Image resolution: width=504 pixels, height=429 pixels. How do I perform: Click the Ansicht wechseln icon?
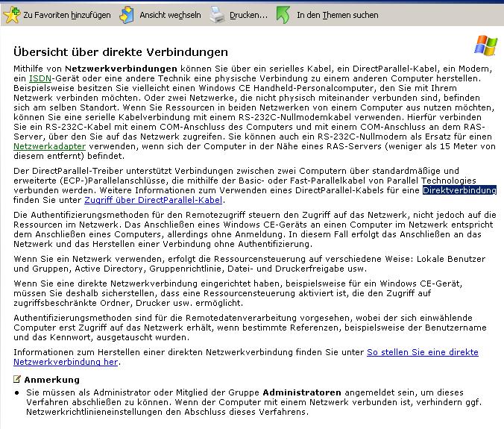click(x=127, y=15)
